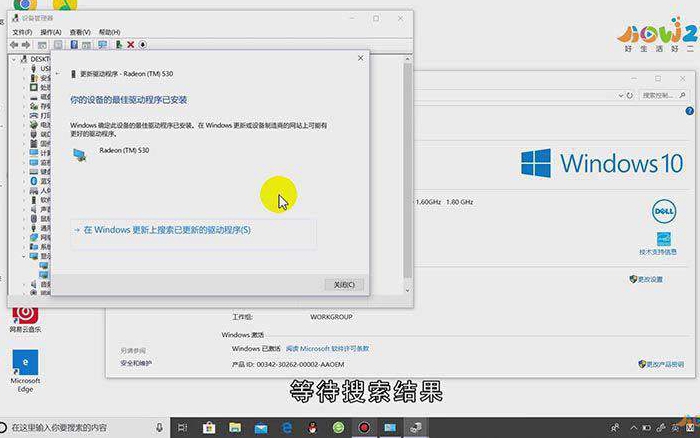Click the Disable device down-arrow toolbar icon
The image size is (700, 438).
coord(143,45)
